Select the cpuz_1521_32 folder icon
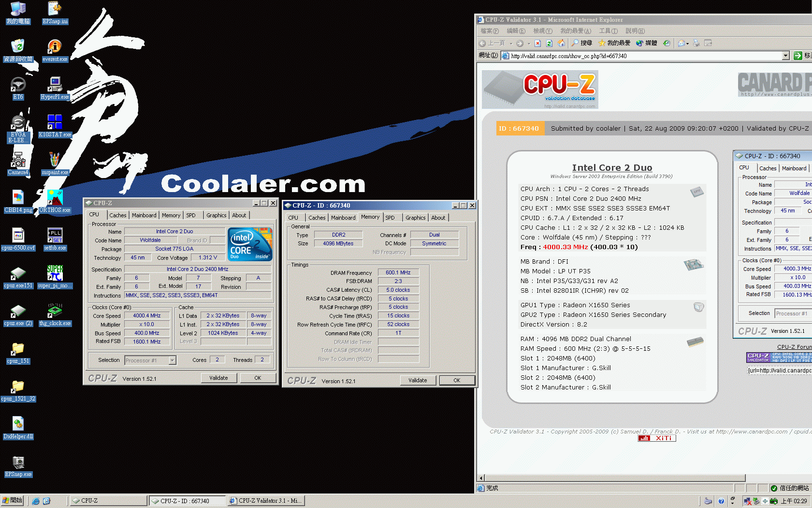Viewport: 812px width, 508px height. pos(18,390)
